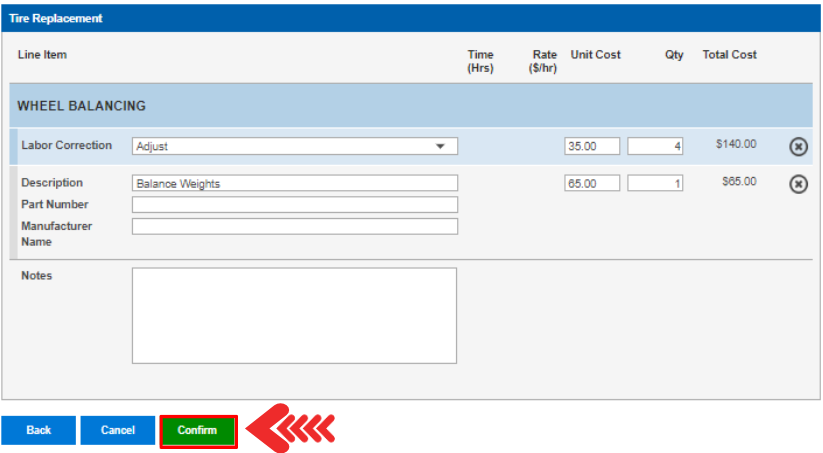Click the Line Item column header
The width and height of the screenshot is (823, 453).
tap(42, 55)
